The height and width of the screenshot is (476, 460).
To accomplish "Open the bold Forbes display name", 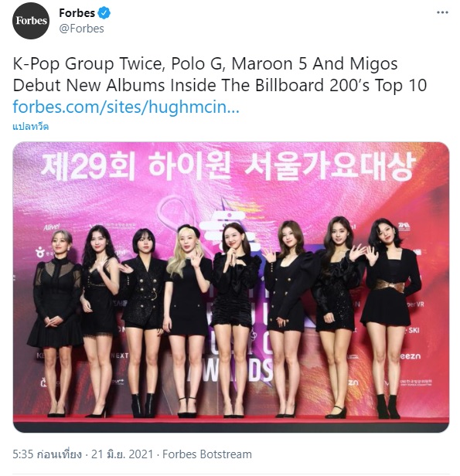I will 77,13.
